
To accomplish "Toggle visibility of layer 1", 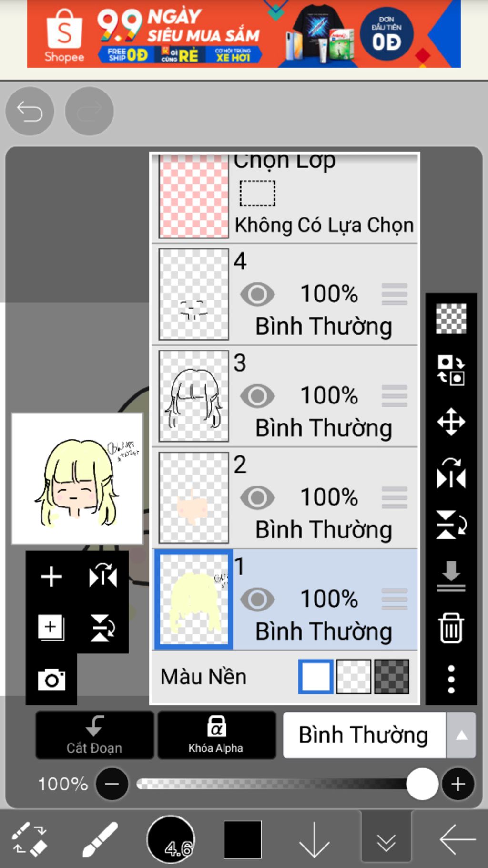I will pyautogui.click(x=257, y=599).
